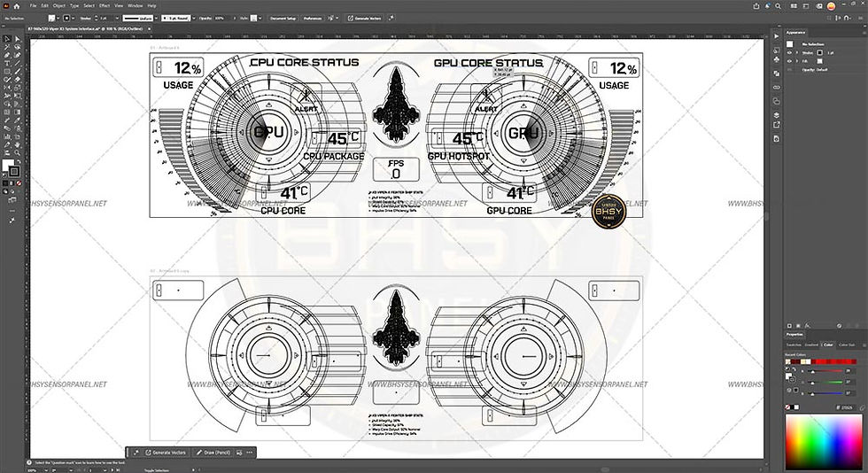Open the Arrange Documents icon
Screen dimensions: 868x473
794,6
